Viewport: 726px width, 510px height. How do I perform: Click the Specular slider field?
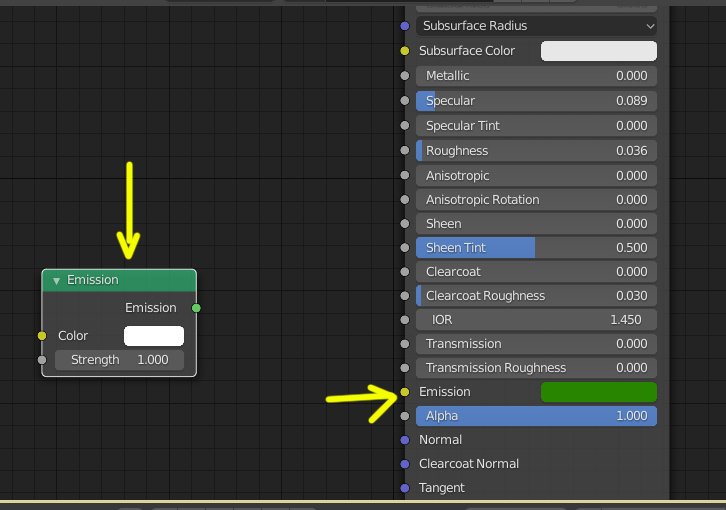(536, 101)
